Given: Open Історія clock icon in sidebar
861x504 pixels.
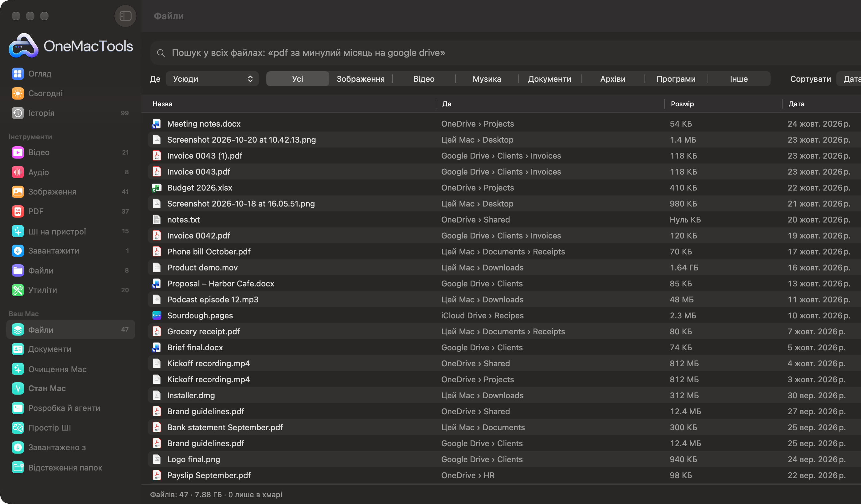Looking at the screenshot, I should (x=18, y=113).
